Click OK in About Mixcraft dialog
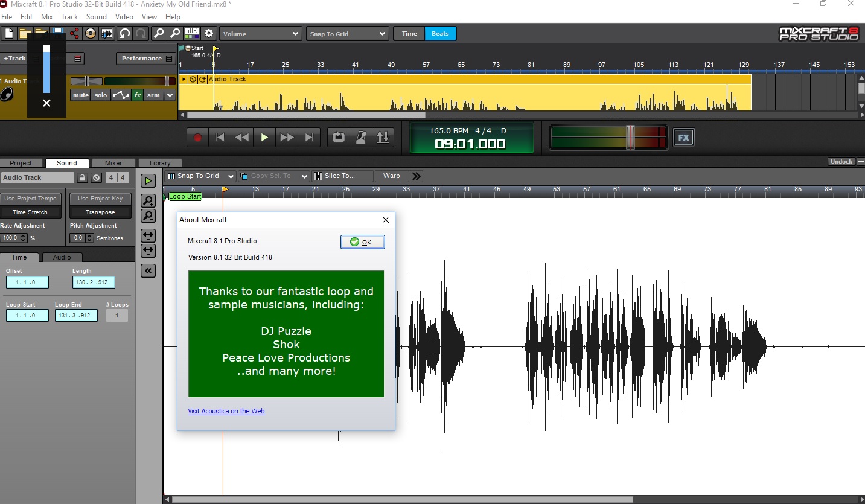 (363, 242)
